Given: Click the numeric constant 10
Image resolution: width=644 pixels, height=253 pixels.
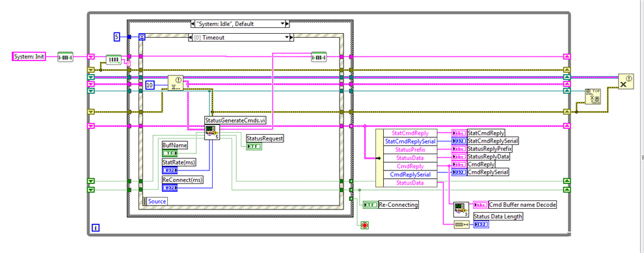Looking at the screenshot, I should tap(150, 85).
